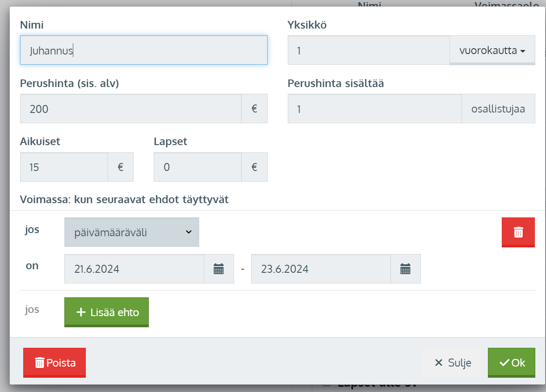This screenshot has height=392, width=546.
Task: Close the dialog with Sulje
Action: pyautogui.click(x=452, y=363)
